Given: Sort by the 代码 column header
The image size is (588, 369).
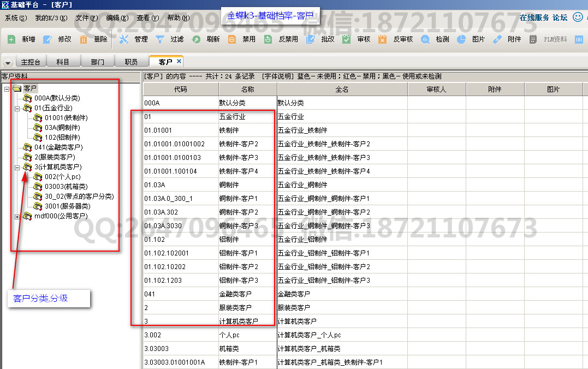Looking at the screenshot, I should 181,89.
